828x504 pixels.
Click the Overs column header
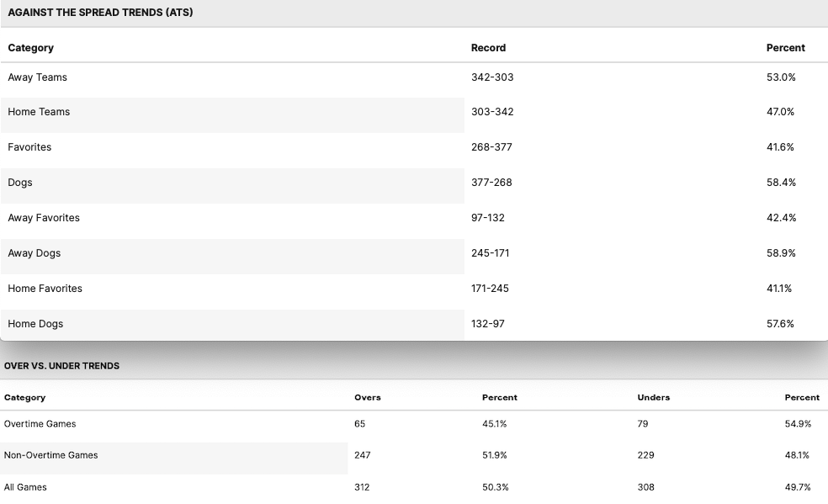pos(368,397)
